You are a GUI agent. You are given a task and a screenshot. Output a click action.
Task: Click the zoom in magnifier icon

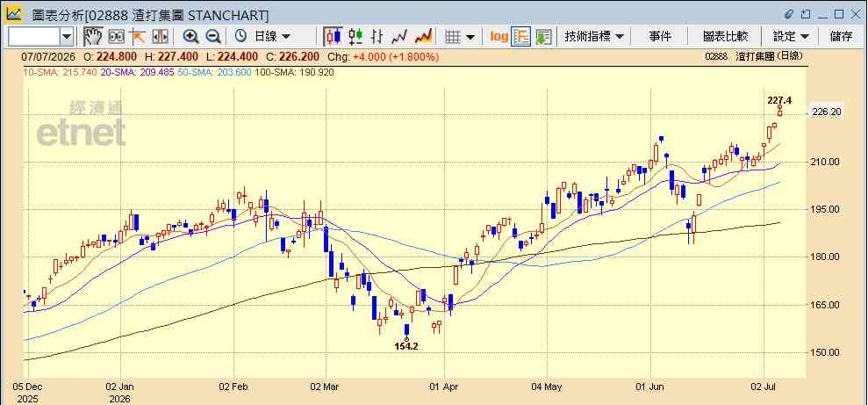pyautogui.click(x=191, y=37)
